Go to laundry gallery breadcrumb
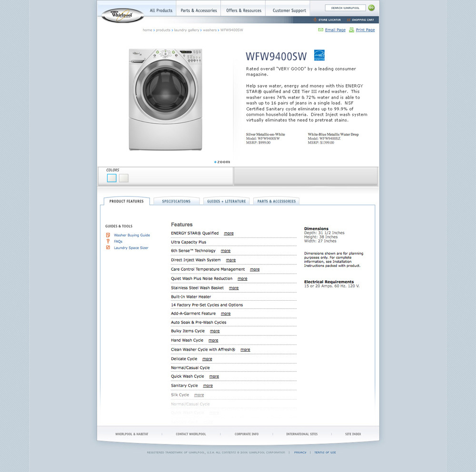The width and height of the screenshot is (476, 472). point(187,30)
